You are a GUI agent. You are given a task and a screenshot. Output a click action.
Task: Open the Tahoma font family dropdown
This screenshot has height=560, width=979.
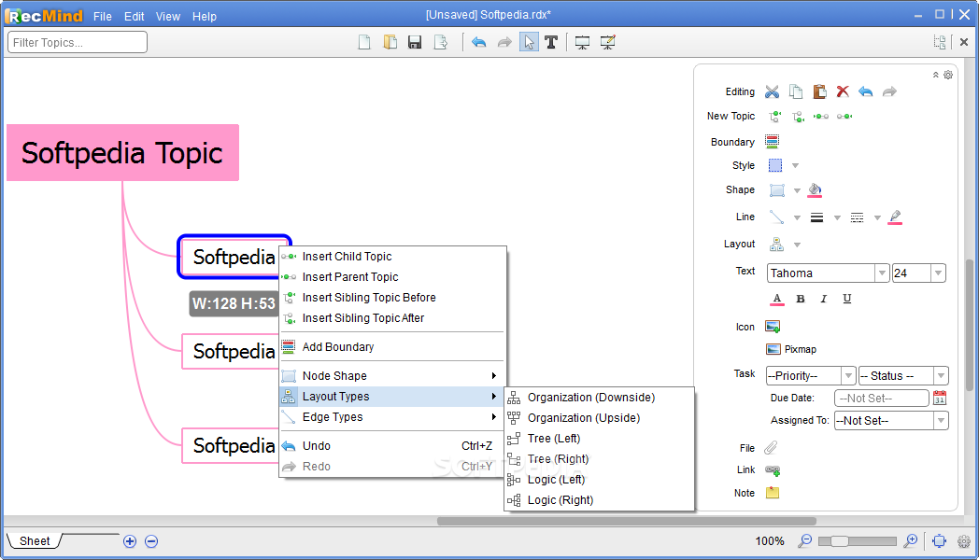click(x=882, y=273)
